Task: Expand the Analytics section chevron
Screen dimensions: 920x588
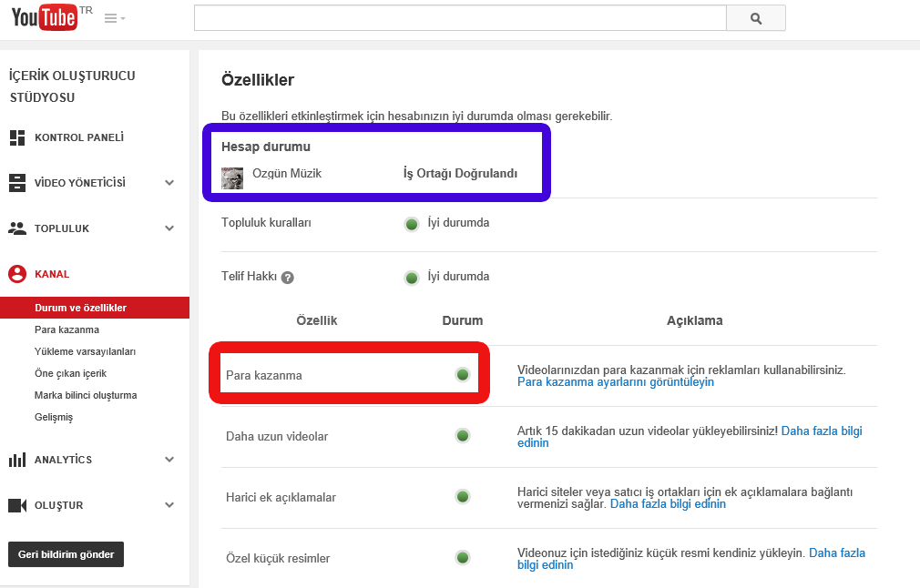Action: point(169,460)
